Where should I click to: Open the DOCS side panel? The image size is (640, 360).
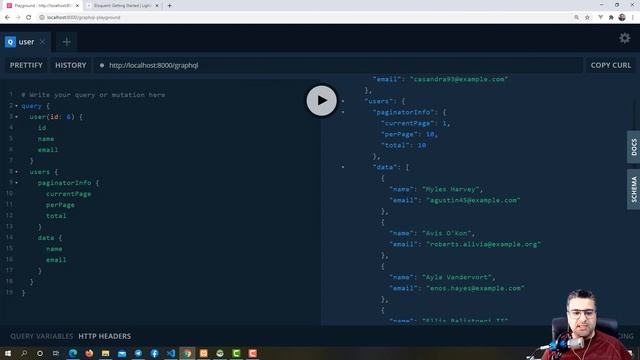click(633, 147)
